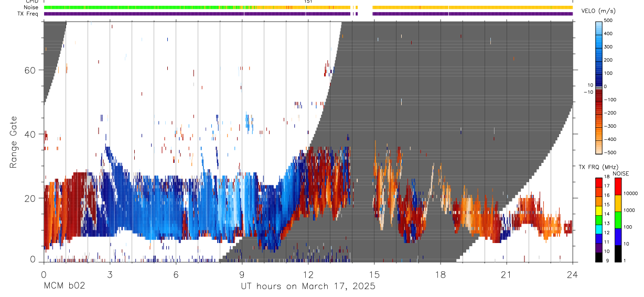Click the UT hours tick label 9
Viewport: 644px width, 297px height.
tap(242, 274)
